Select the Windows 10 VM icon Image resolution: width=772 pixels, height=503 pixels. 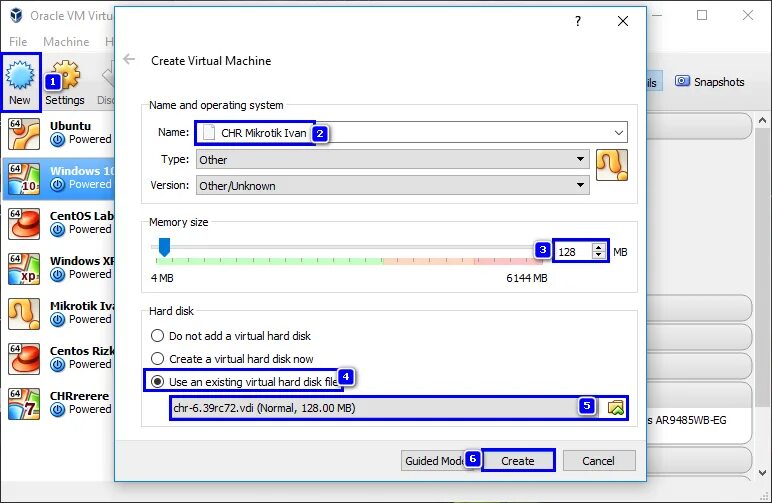pos(24,179)
